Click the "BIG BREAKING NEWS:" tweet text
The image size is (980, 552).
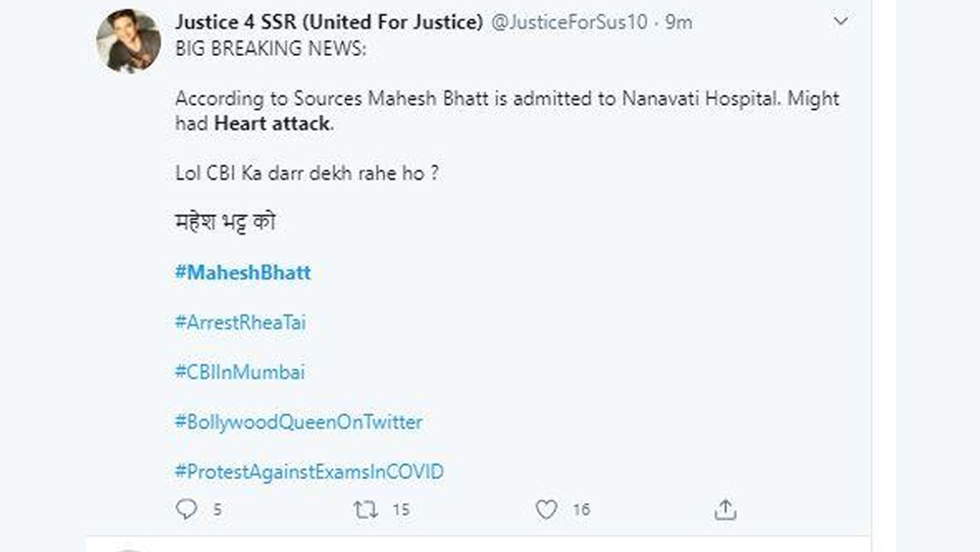tap(269, 48)
